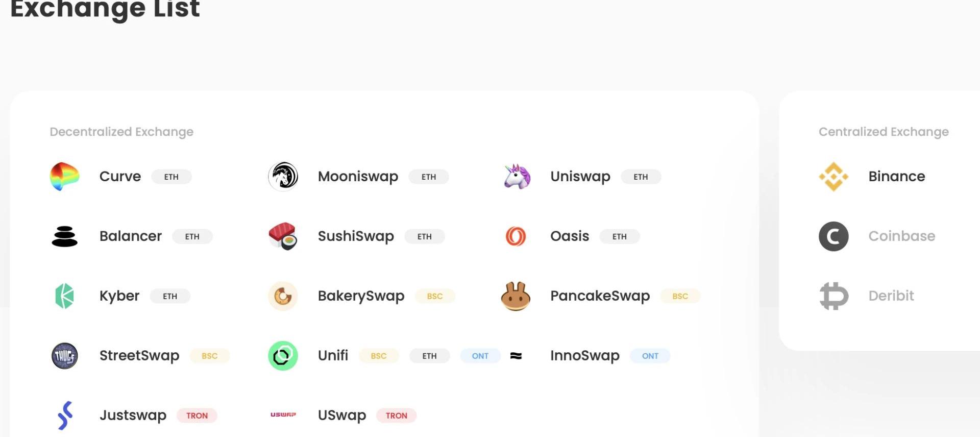Select the Deribit exchange label
The width and height of the screenshot is (980, 437).
tap(891, 296)
